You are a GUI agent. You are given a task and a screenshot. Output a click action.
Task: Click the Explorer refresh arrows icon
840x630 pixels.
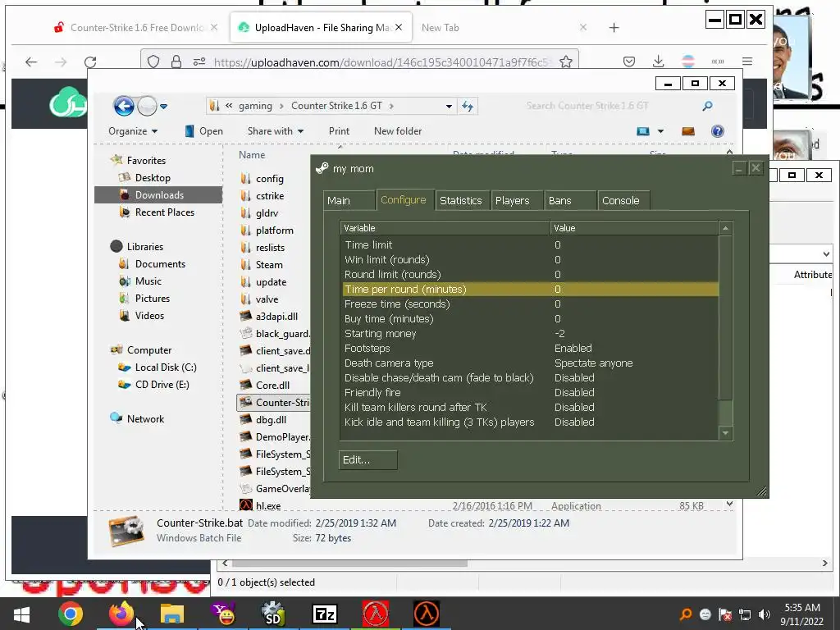(468, 106)
